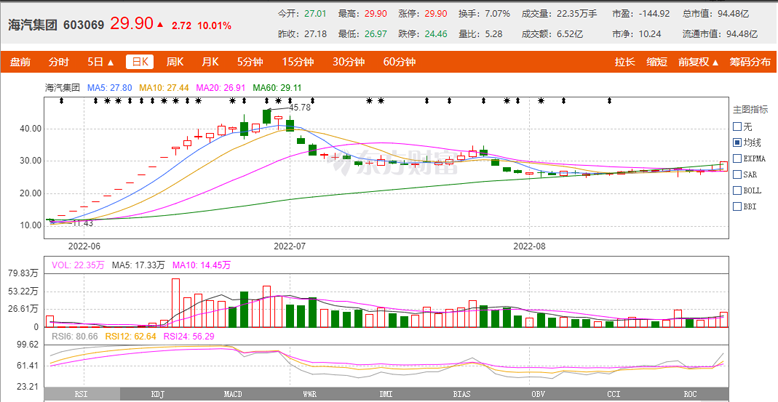Open the 筹码分布 chip distribution panel
Screen dimensions: 778x402
click(x=749, y=62)
